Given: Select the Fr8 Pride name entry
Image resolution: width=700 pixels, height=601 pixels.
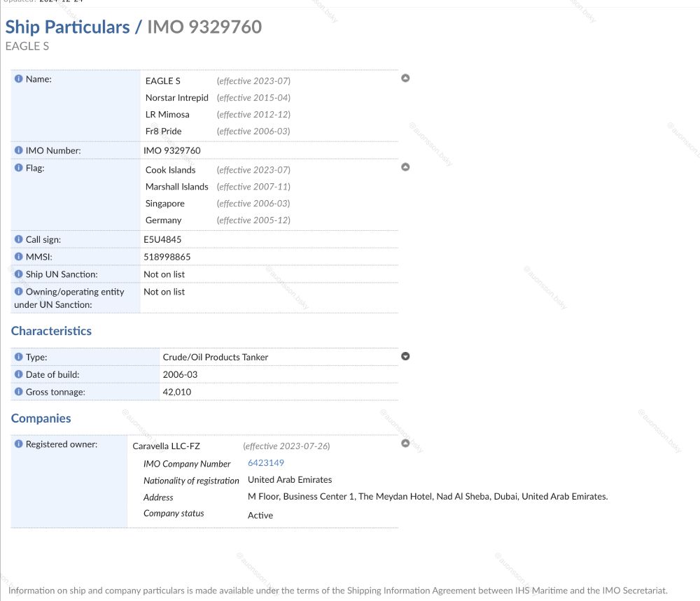Looking at the screenshot, I should [163, 131].
